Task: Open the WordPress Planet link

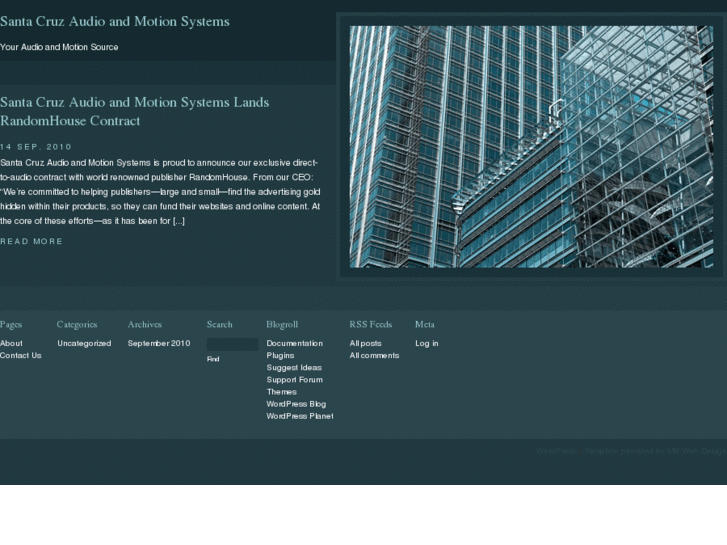Action: (x=300, y=416)
